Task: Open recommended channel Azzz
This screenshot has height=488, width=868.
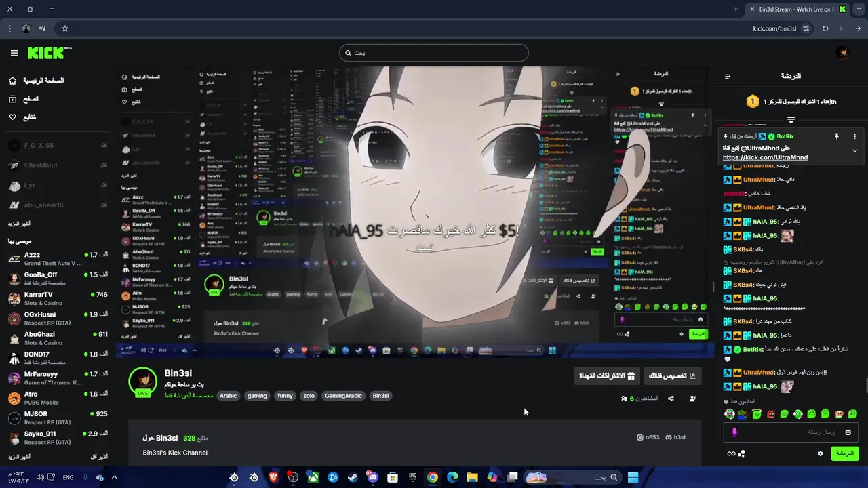Action: pyautogui.click(x=58, y=258)
